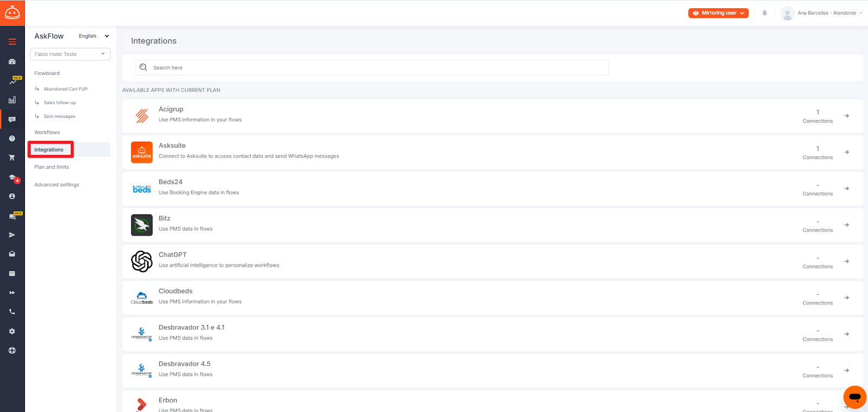Open the bar chart reports icon
The width and height of the screenshot is (868, 412).
coord(12,100)
